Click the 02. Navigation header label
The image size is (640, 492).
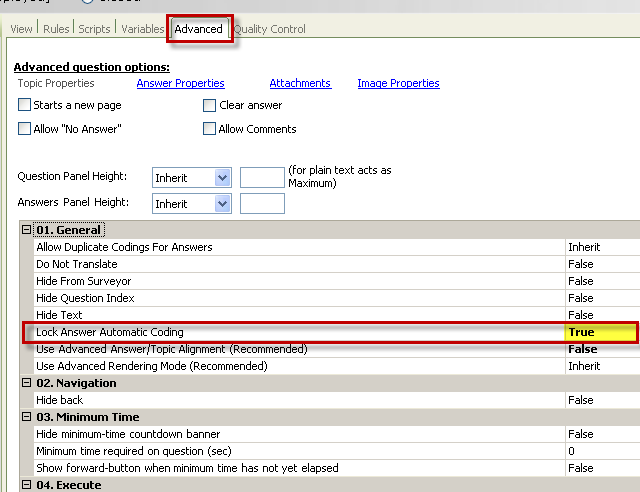click(x=76, y=383)
